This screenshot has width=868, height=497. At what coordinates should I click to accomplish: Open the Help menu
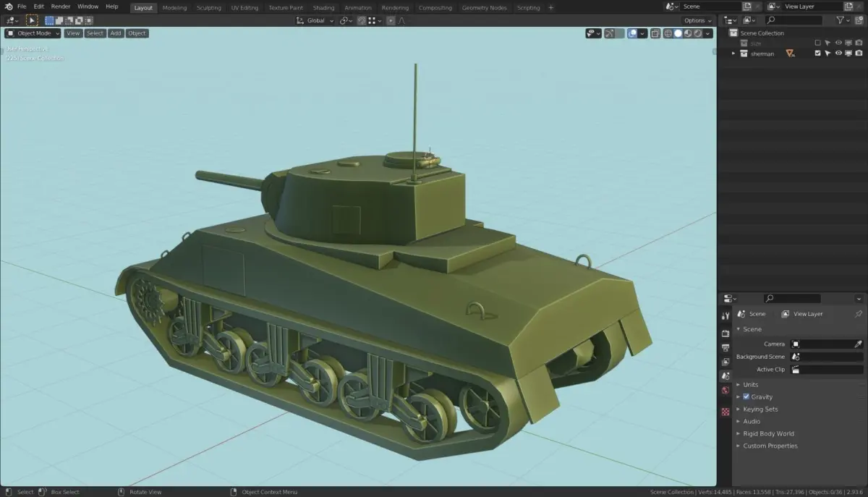(x=112, y=7)
